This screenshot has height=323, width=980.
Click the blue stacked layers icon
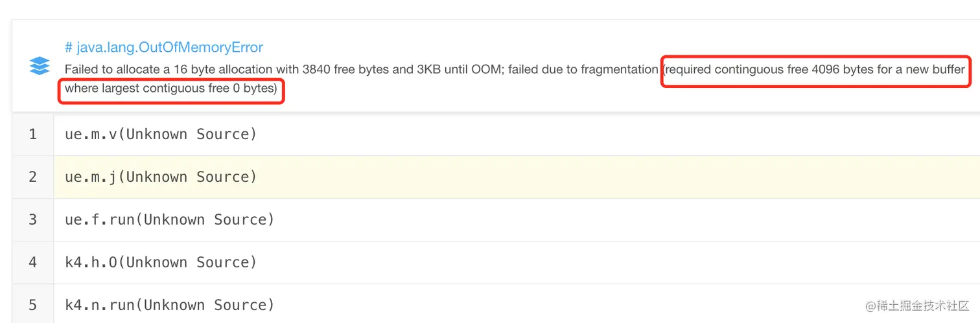pyautogui.click(x=40, y=66)
